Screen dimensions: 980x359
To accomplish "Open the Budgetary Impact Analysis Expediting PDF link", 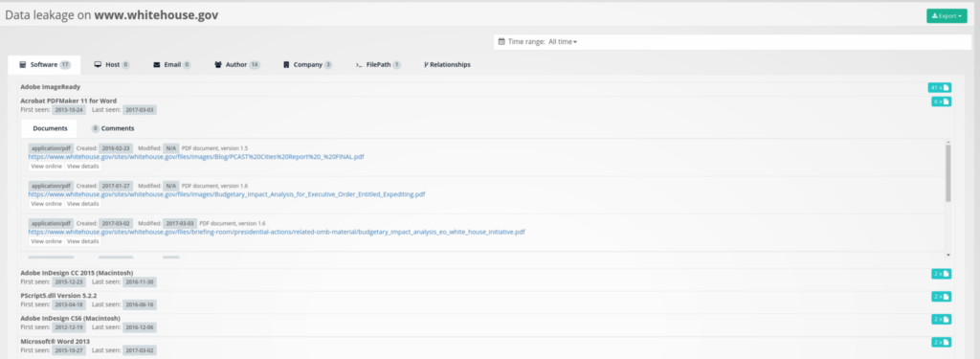I will tap(227, 194).
